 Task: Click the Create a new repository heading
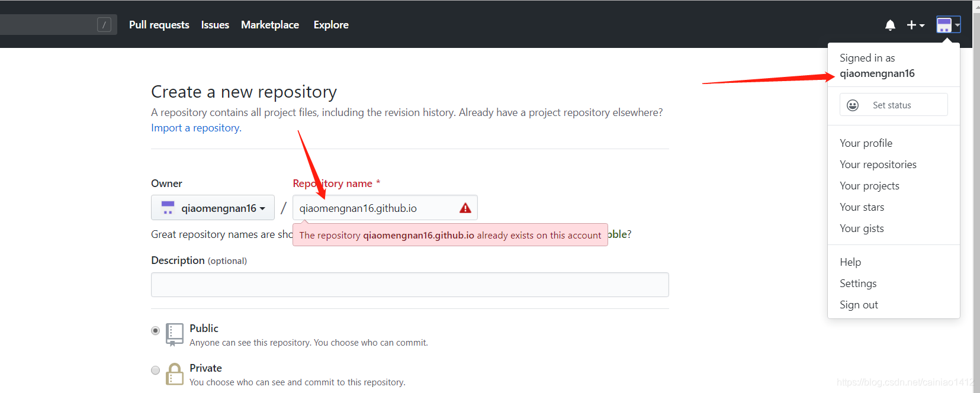click(244, 92)
